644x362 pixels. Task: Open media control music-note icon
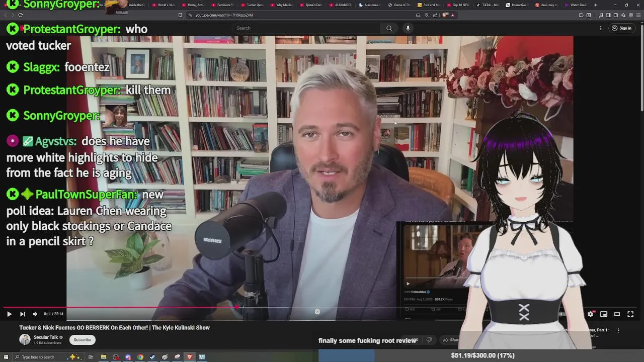click(x=601, y=15)
